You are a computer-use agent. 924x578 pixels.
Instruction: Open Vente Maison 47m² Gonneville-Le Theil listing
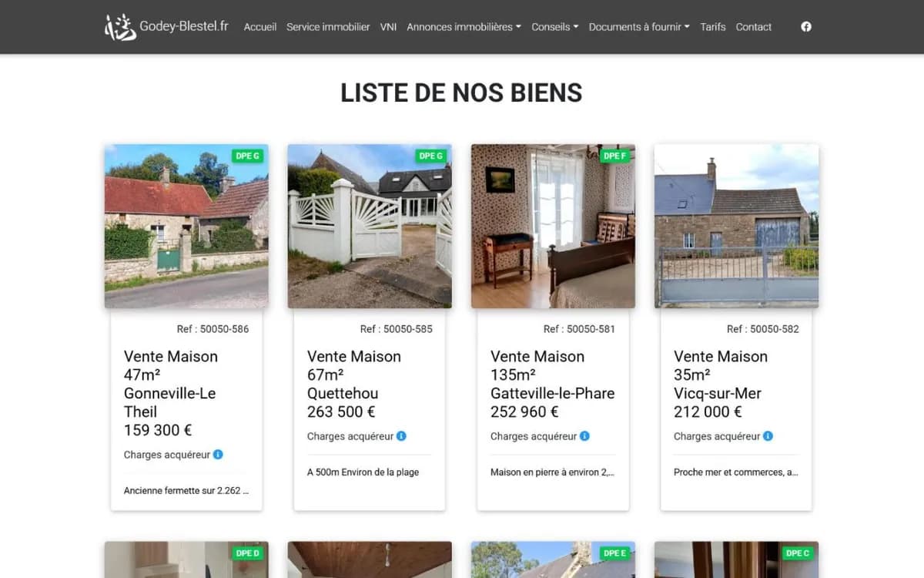click(171, 384)
